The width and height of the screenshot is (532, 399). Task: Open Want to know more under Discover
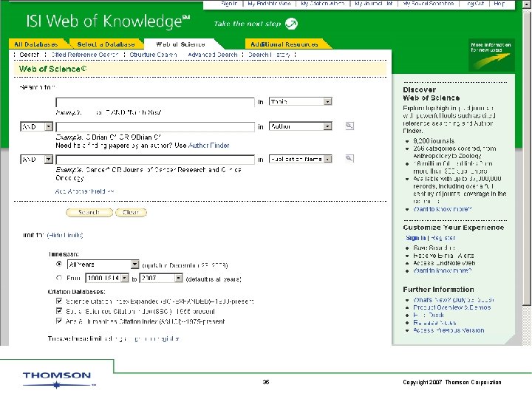coord(443,209)
